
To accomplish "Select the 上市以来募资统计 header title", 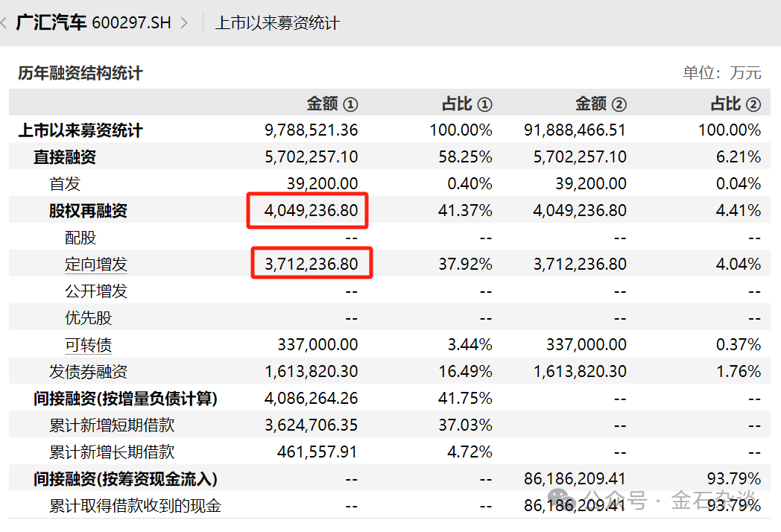I will (x=277, y=23).
